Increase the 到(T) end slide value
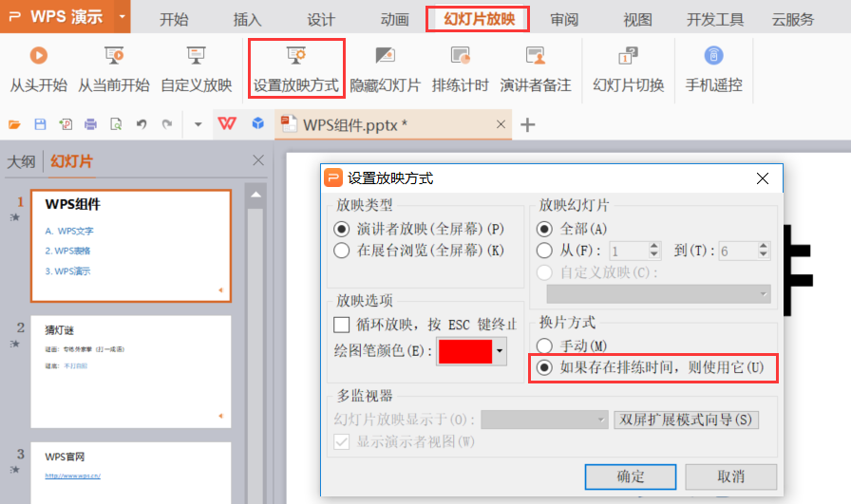This screenshot has height=504, width=851. pos(764,246)
